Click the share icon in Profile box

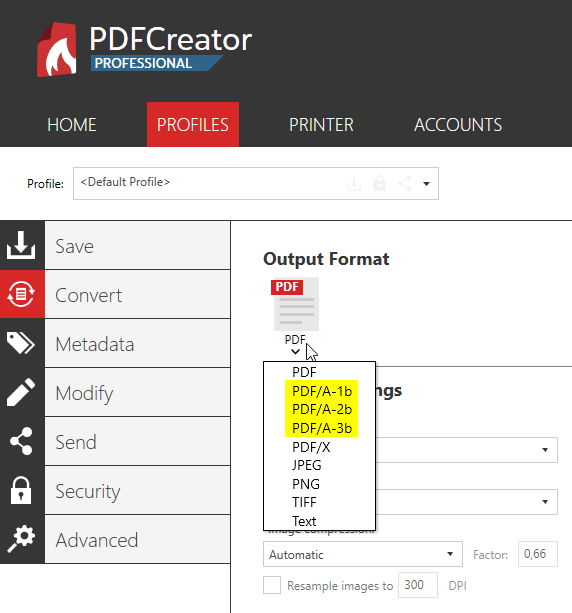[404, 183]
